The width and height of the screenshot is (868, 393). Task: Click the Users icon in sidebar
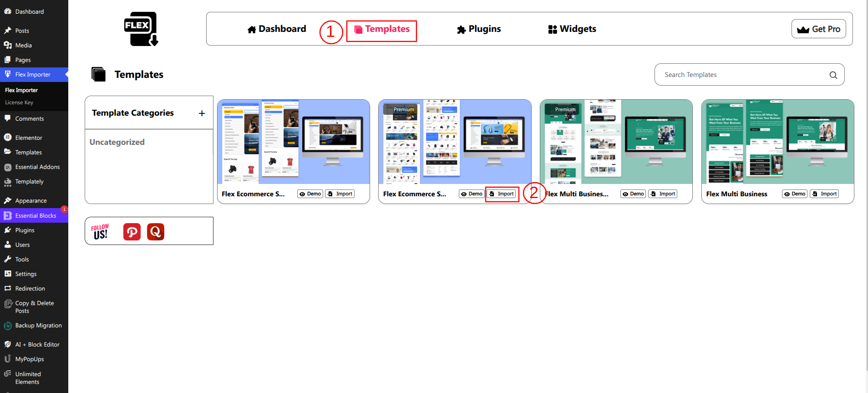point(8,245)
